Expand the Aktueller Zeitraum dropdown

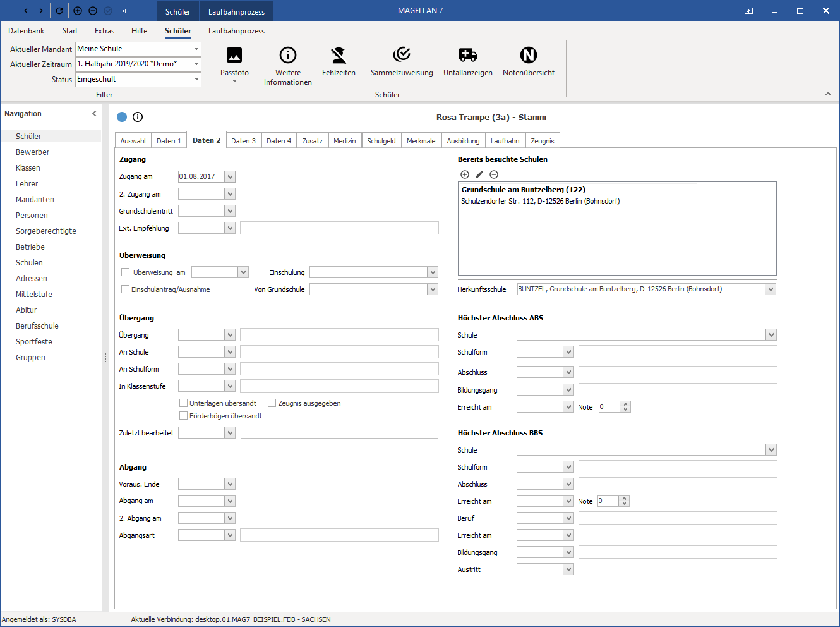click(196, 64)
